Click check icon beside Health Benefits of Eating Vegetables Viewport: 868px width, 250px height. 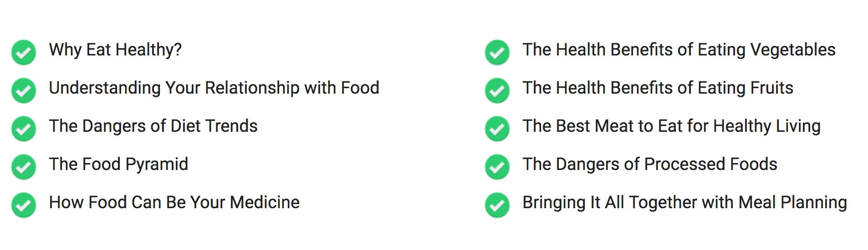pos(497,52)
